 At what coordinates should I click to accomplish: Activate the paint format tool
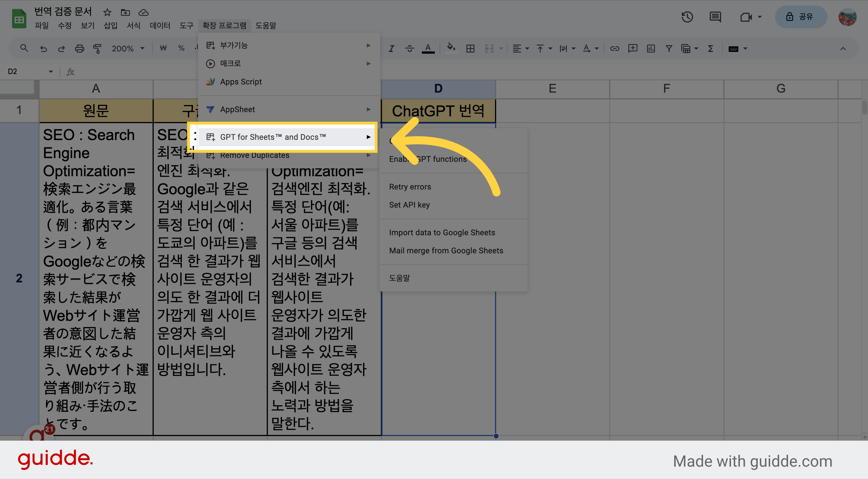pos(97,49)
